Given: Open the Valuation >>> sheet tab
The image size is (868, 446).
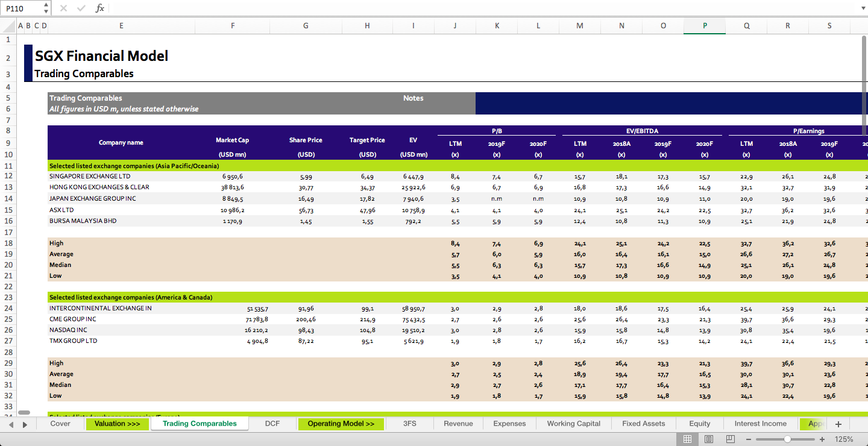Looking at the screenshot, I should coord(117,424).
